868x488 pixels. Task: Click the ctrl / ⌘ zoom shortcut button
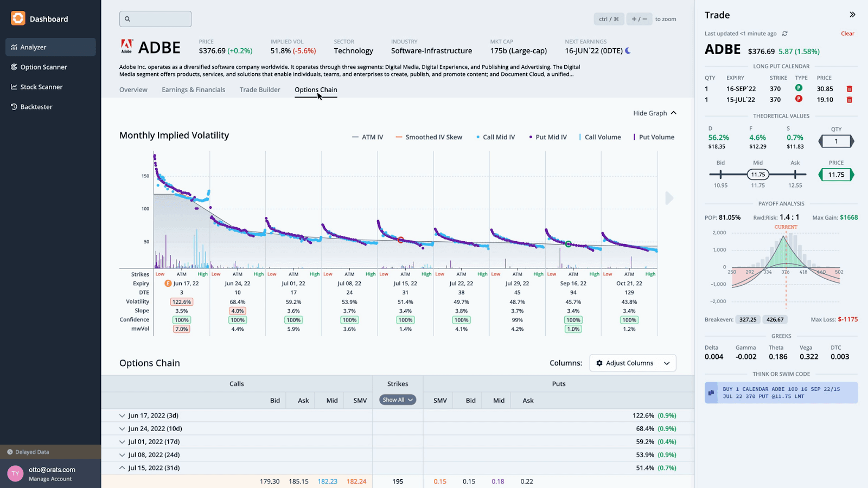pyautogui.click(x=609, y=19)
